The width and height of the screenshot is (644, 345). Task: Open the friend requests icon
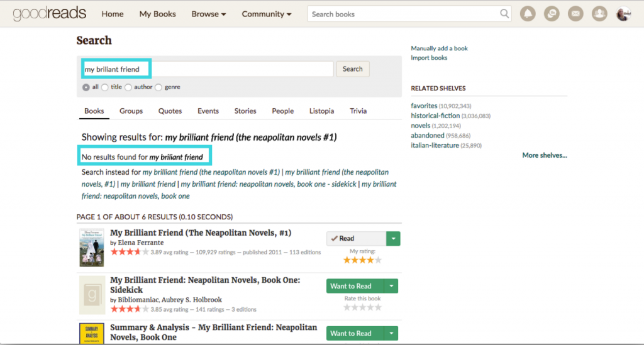[x=599, y=14]
